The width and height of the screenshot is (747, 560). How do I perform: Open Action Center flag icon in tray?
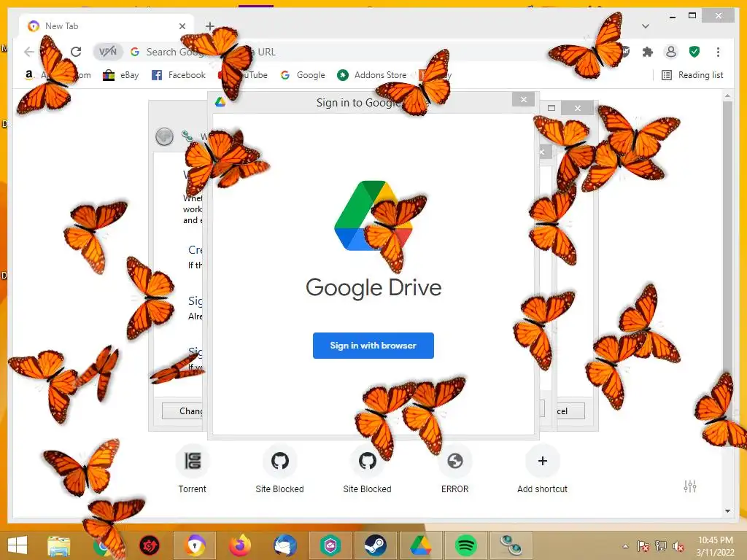pyautogui.click(x=643, y=545)
